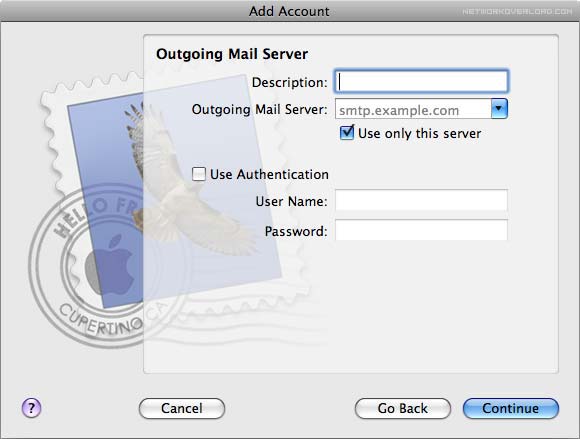Click the Add Account window title bar
The image size is (580, 439).
click(x=289, y=11)
